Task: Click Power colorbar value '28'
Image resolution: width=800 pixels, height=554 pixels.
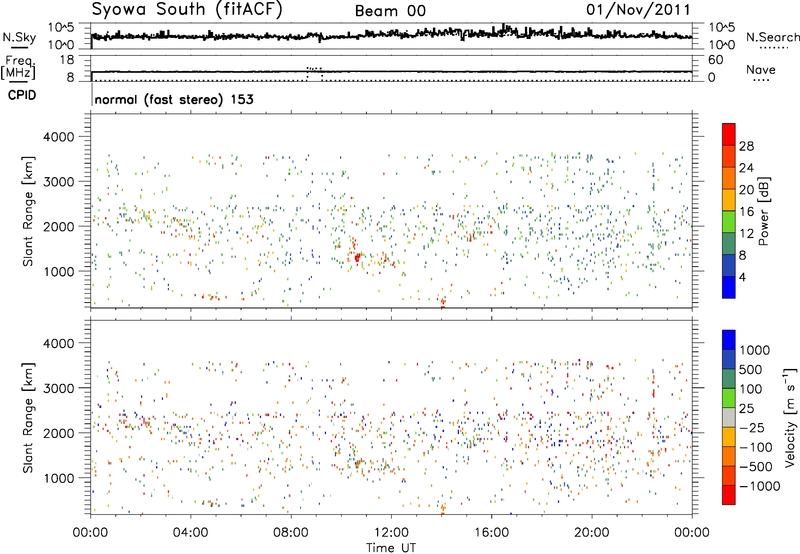Action: [746, 146]
